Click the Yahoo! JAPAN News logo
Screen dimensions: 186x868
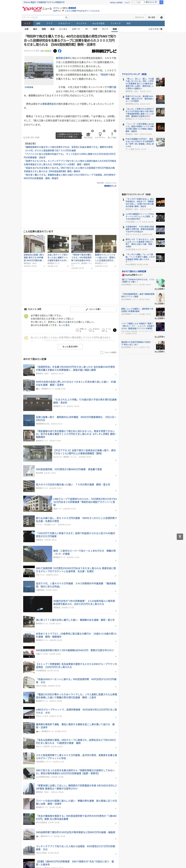pos(37,9)
